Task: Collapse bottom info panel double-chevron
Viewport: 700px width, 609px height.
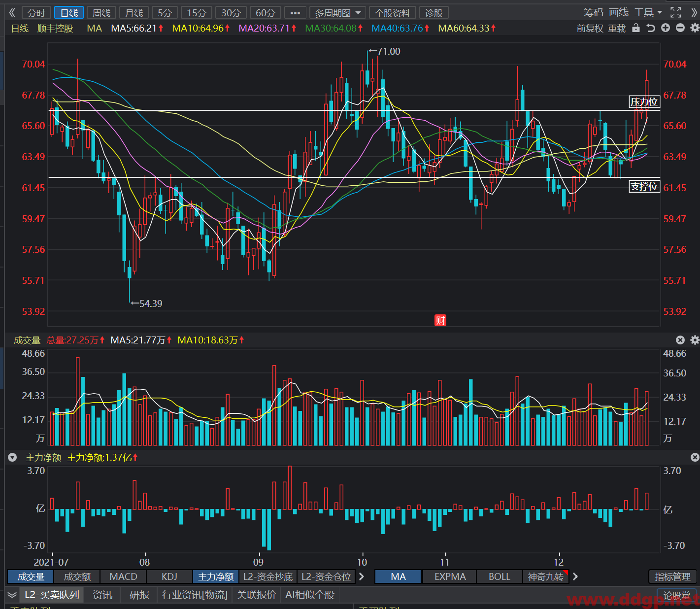Action: click(x=12, y=595)
